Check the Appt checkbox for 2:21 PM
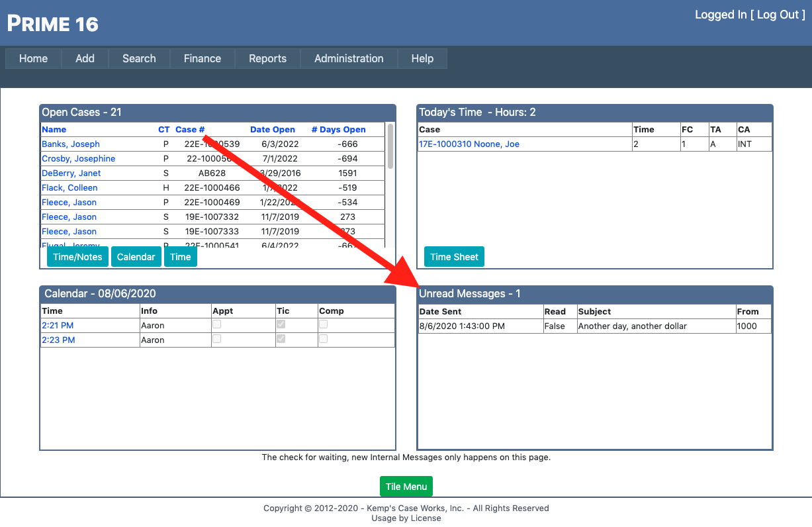This screenshot has width=812, height=527. point(216,324)
